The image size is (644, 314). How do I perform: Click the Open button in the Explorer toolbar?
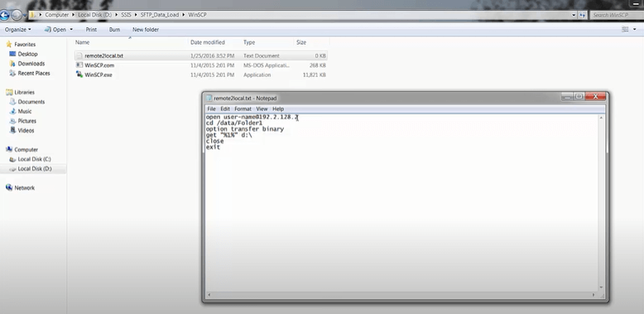click(55, 30)
